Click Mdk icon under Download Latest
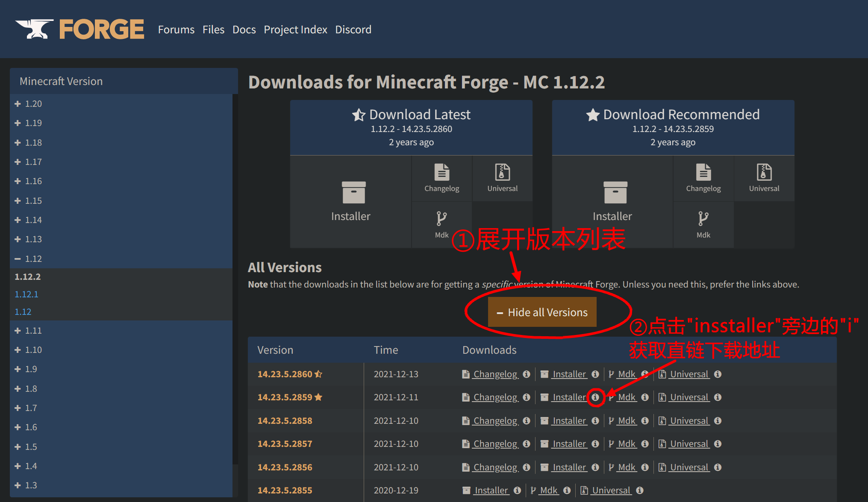The width and height of the screenshot is (868, 502). [441, 225]
